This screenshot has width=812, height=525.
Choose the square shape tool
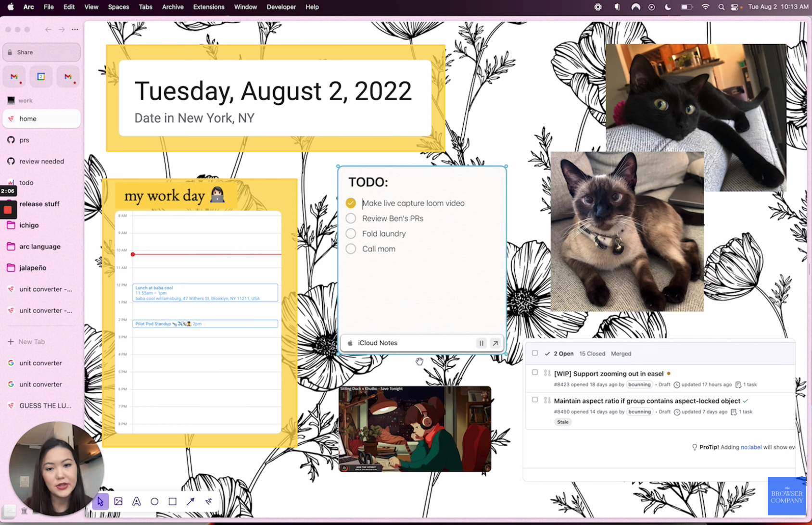click(172, 501)
